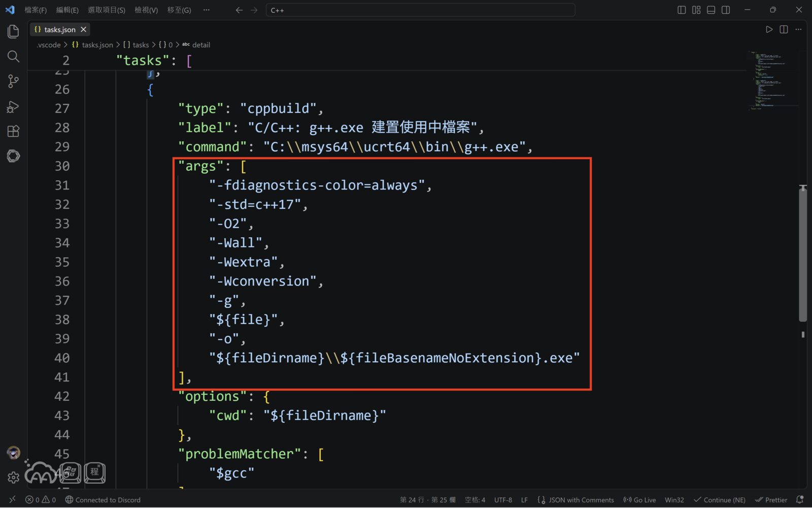
Task: Click the VS Code logo icon
Action: pos(10,10)
